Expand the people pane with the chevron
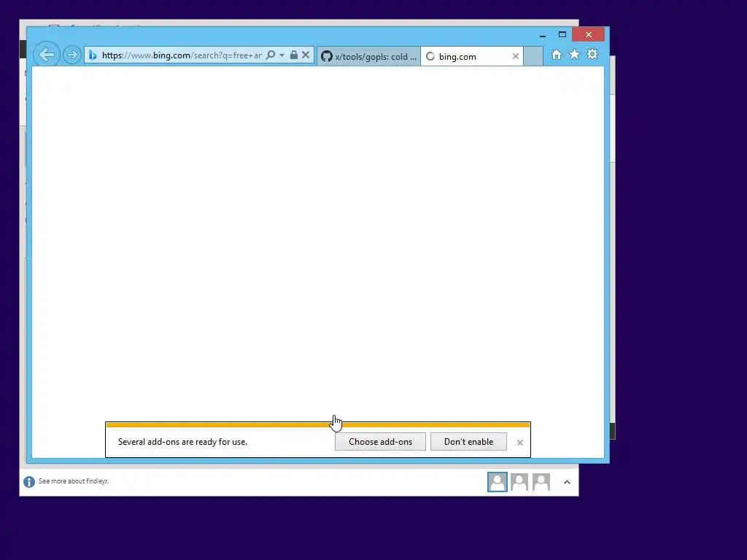Image resolution: width=747 pixels, height=560 pixels. coord(567,483)
